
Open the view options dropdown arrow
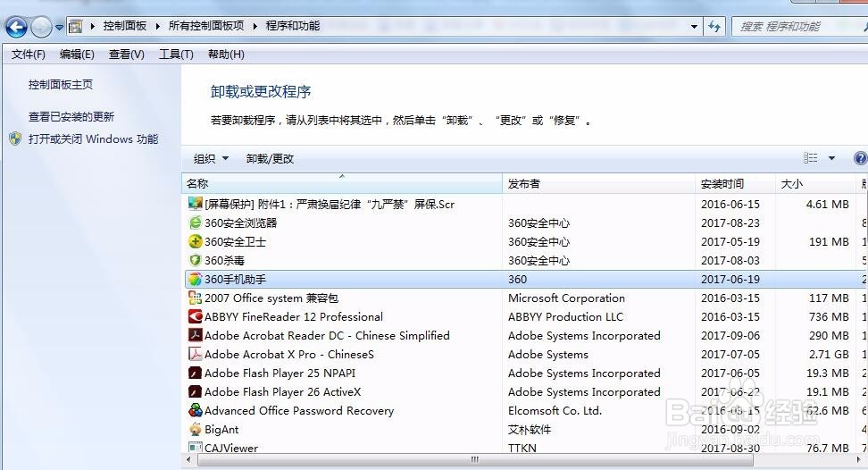831,158
